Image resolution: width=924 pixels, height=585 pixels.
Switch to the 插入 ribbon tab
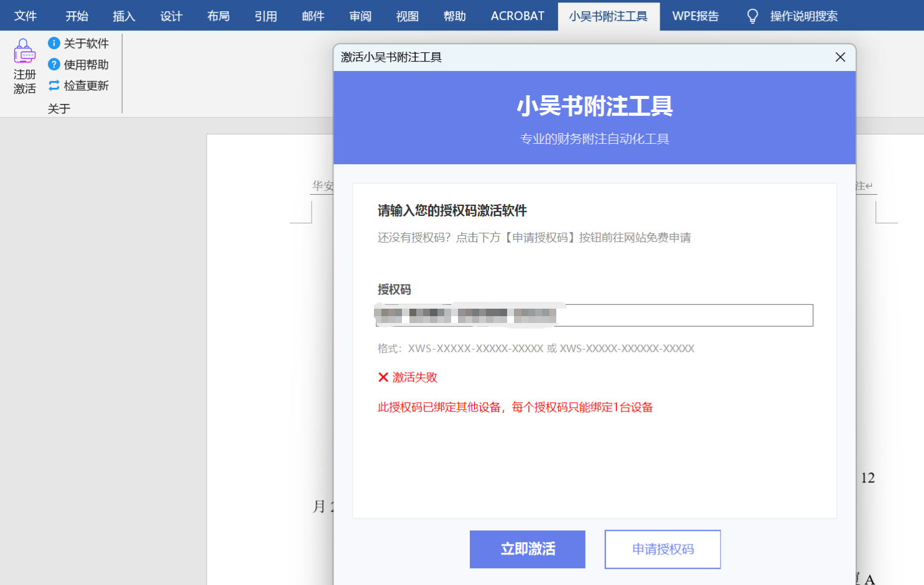coord(124,16)
